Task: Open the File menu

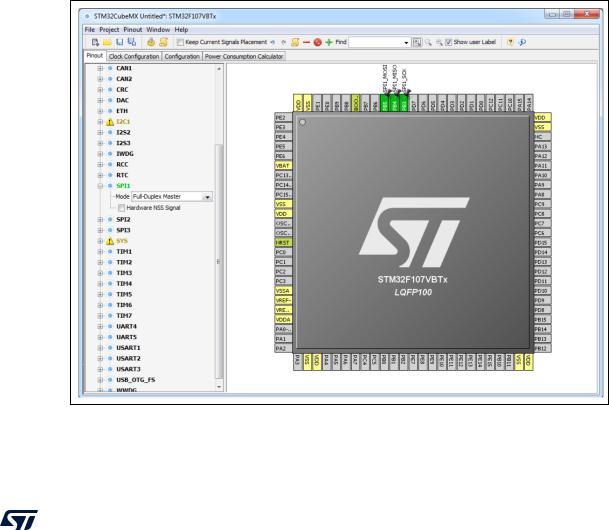Action: 90,30
